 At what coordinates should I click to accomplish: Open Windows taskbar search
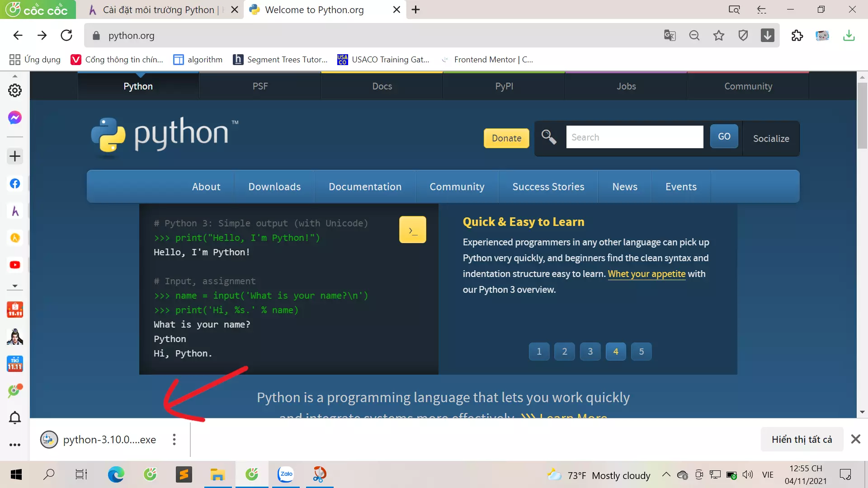tap(49, 474)
